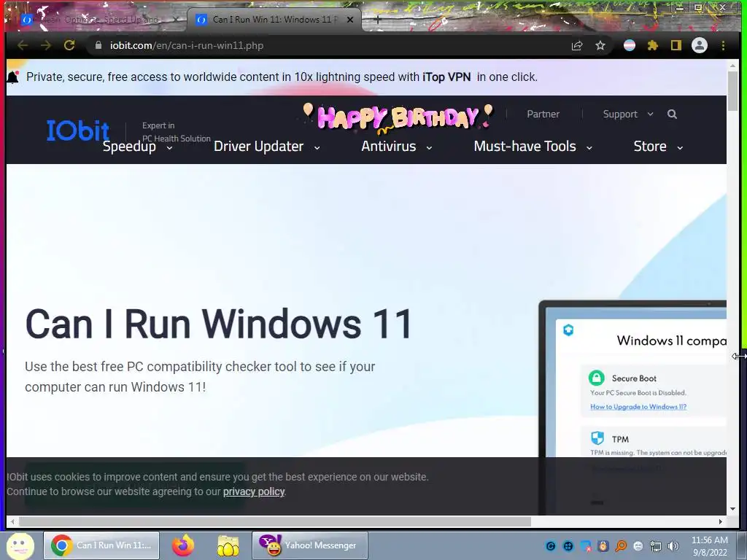Click the vertical scrollbar thumb
Screen dimensions: 747x560
[732, 90]
